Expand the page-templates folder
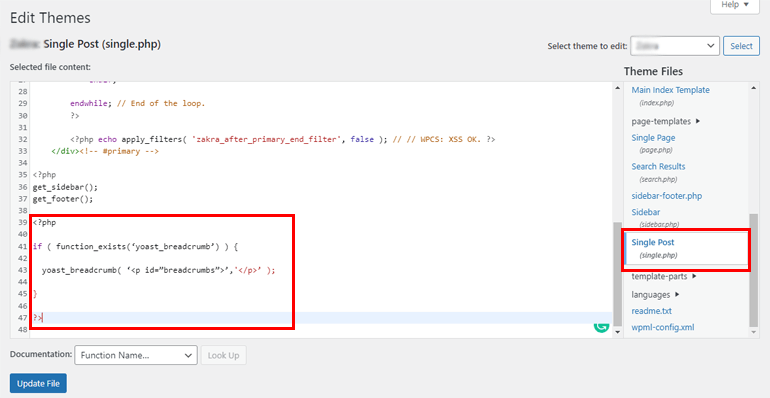The height and width of the screenshot is (398, 770). tap(666, 121)
